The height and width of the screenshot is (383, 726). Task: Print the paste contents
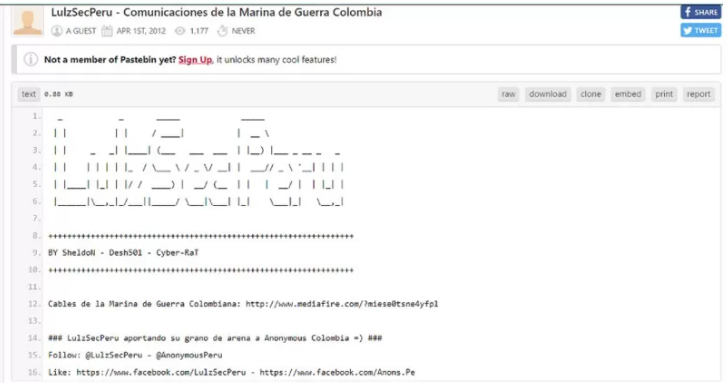664,94
